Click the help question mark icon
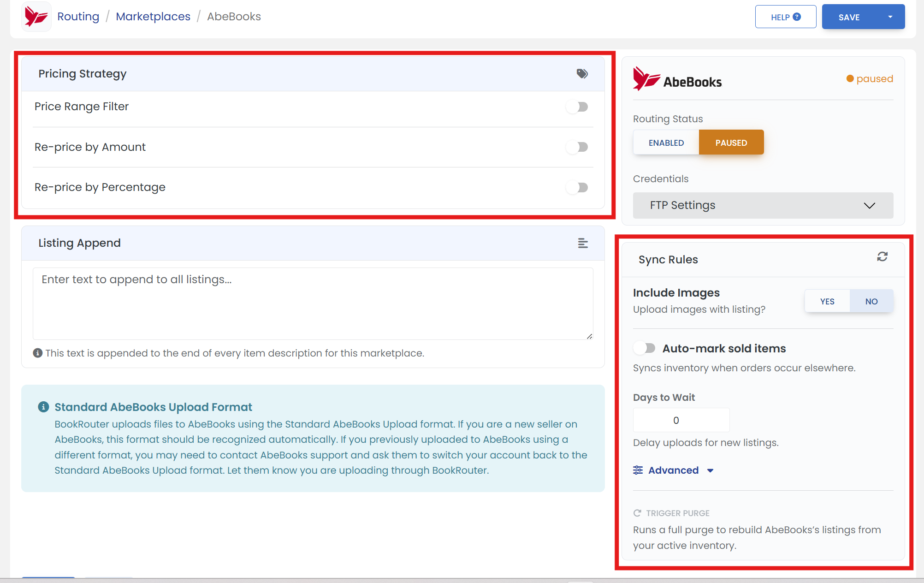 point(797,17)
